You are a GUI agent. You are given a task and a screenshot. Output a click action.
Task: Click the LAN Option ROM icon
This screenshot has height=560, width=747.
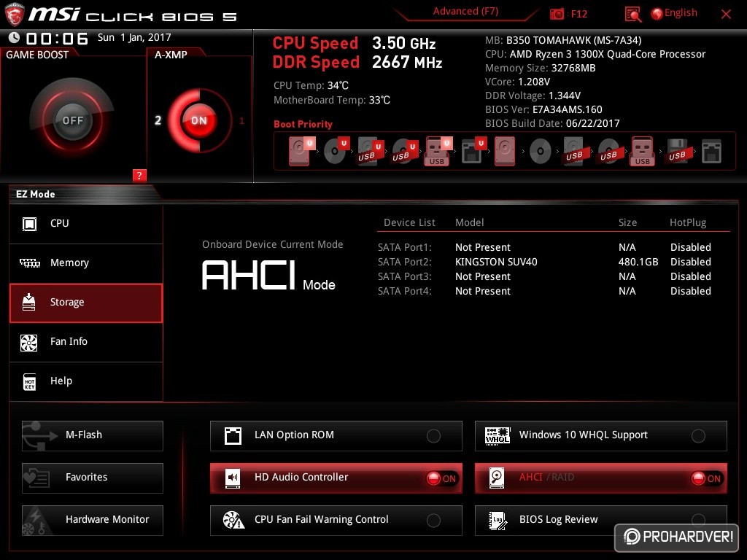(233, 435)
